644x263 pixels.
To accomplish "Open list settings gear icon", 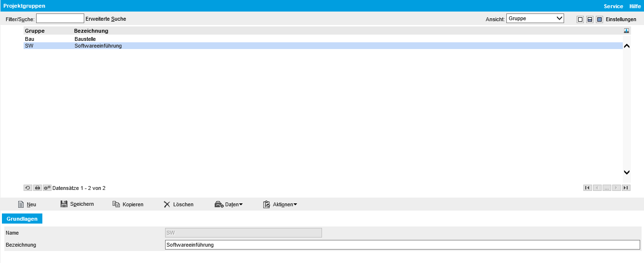I will [47, 188].
